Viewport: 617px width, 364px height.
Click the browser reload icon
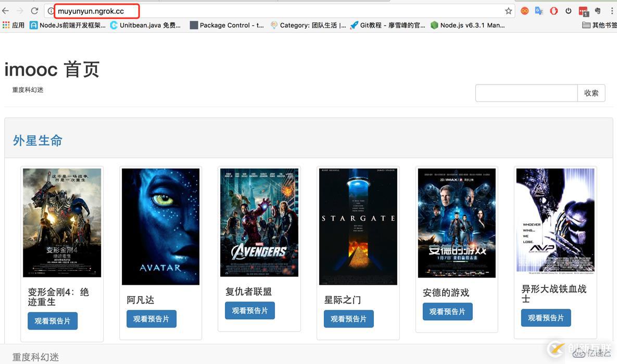coord(34,10)
